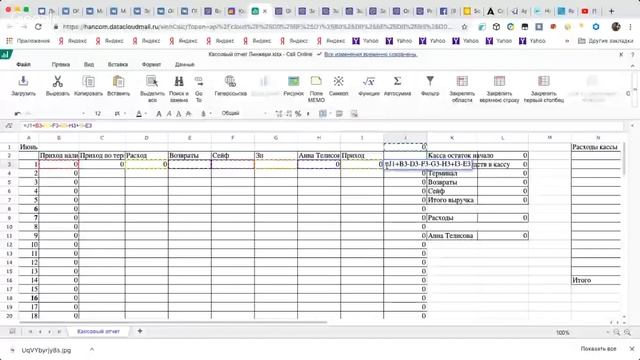Bookmark this page with star
Screen dimensions: 640x360
tap(464, 27)
